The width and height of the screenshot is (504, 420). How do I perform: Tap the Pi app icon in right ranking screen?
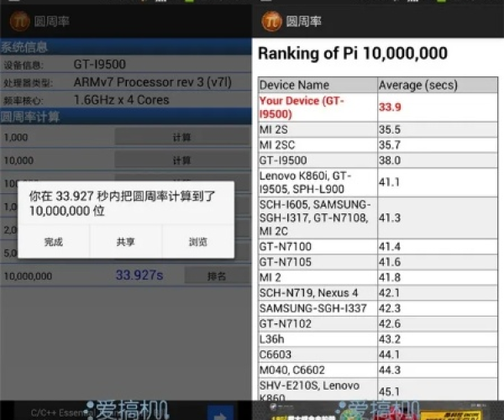coord(271,21)
